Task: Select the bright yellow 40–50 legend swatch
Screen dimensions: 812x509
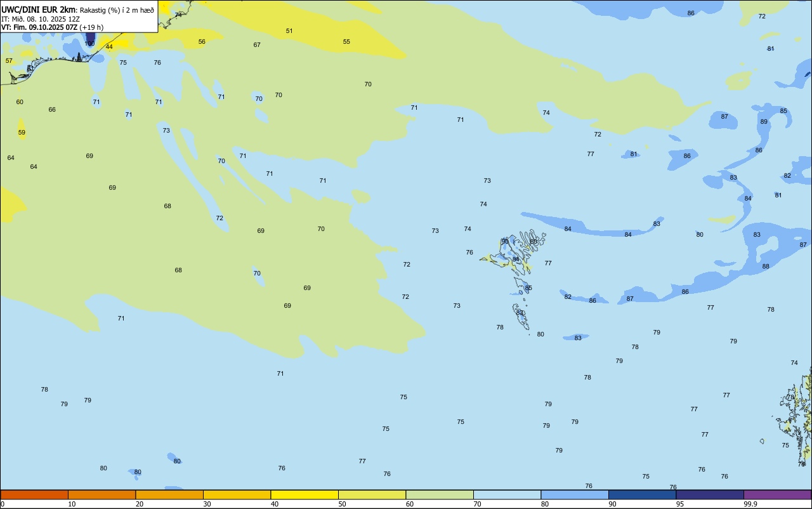Action: [304, 494]
